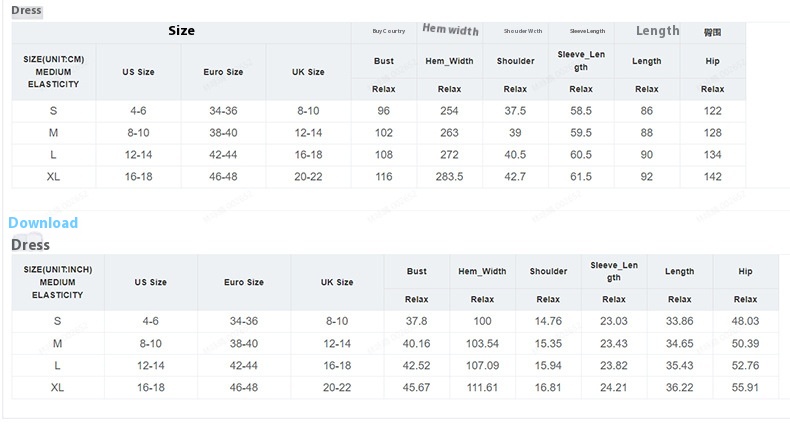790x426 pixels.
Task: Click the SIZE(UNIT:INCH) header cell
Action: point(57,282)
